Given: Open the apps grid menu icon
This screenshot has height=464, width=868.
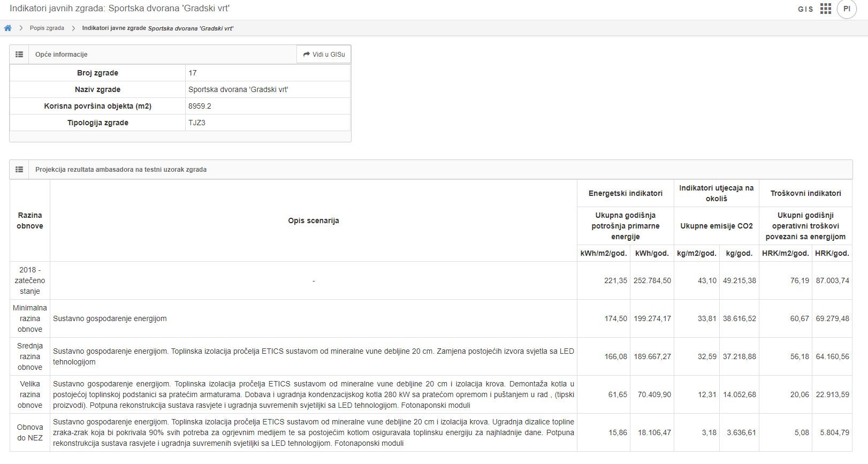Looking at the screenshot, I should pos(826,9).
